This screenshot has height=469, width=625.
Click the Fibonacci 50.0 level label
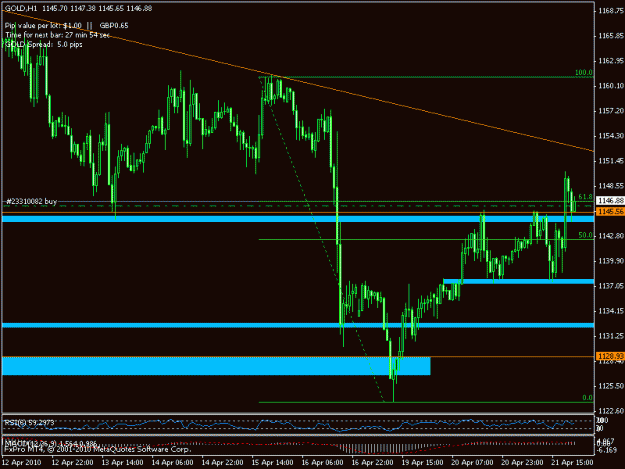pyautogui.click(x=585, y=235)
